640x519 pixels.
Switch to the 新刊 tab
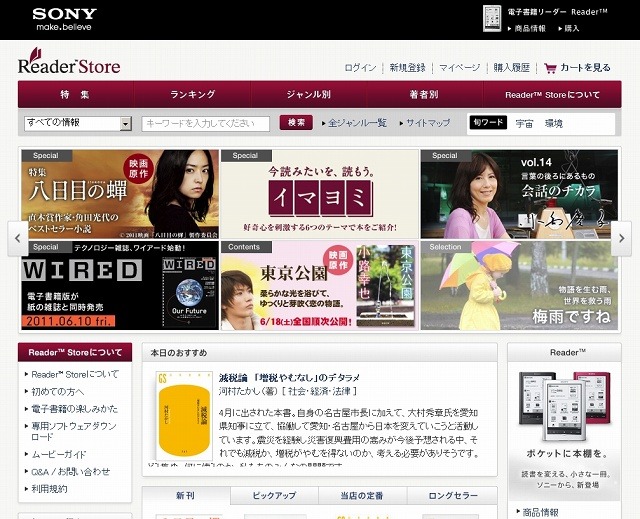[186, 495]
